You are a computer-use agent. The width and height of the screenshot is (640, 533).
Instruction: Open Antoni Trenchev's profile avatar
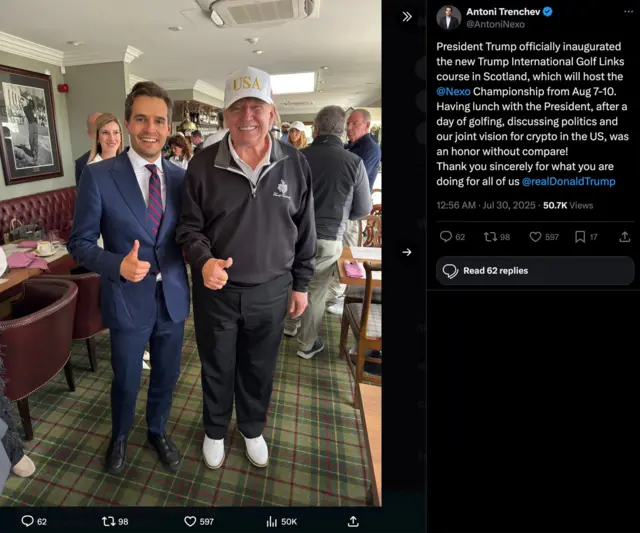point(448,17)
